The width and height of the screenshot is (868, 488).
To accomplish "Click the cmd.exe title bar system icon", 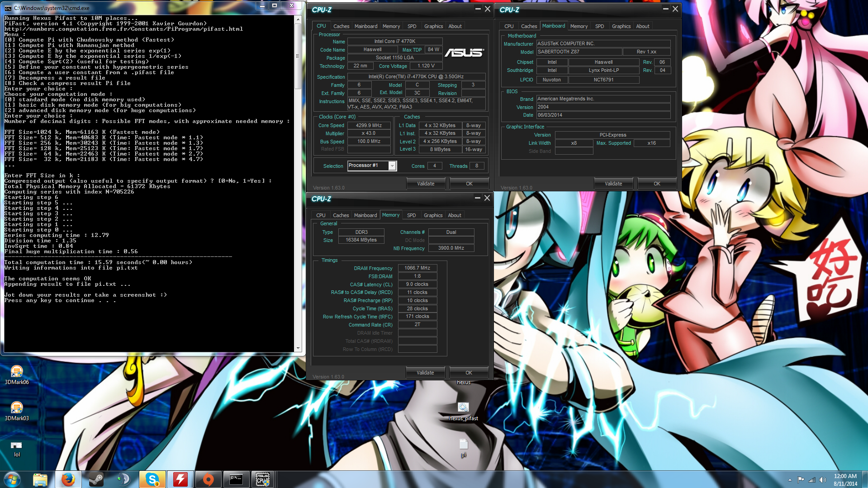I will click(x=8, y=8).
